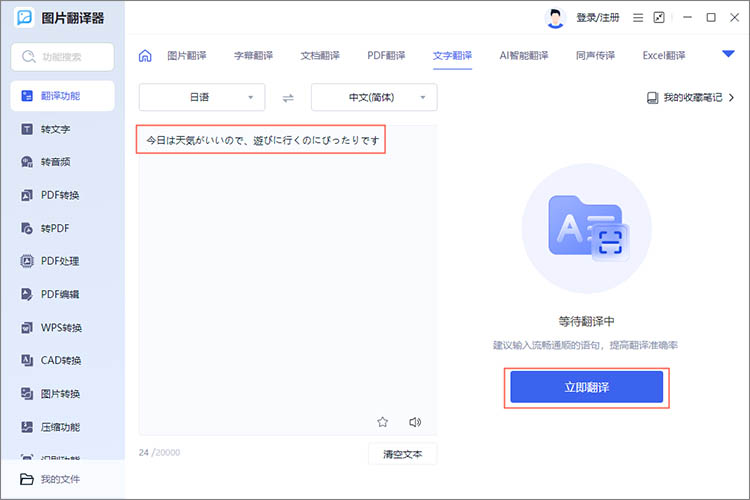Screen dimensions: 750x500
Task: Click 登录/注册 to sign in
Action: click(597, 18)
